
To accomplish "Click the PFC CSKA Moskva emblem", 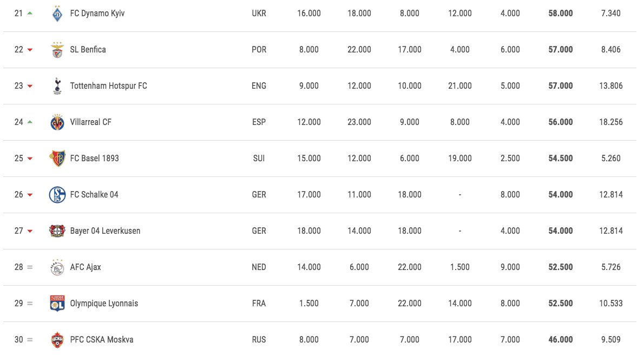I will 57,340.
